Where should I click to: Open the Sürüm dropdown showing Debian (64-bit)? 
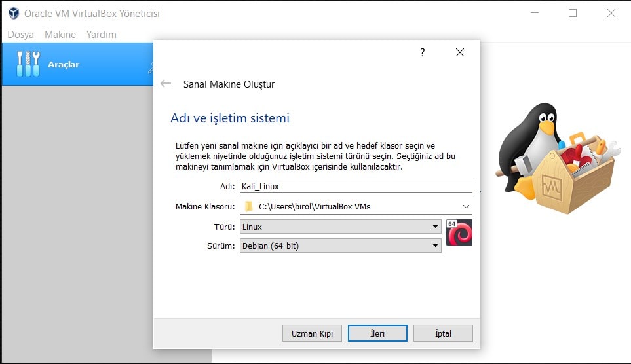point(341,246)
